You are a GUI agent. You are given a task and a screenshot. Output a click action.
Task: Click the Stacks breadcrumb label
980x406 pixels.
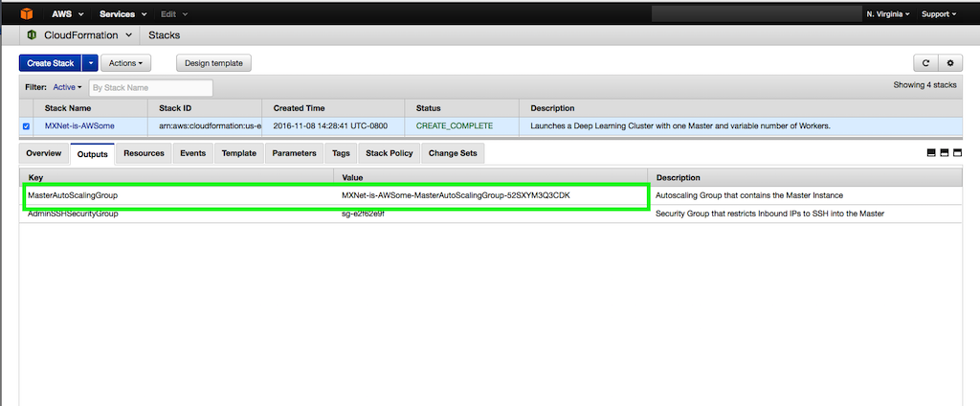pyautogui.click(x=165, y=35)
